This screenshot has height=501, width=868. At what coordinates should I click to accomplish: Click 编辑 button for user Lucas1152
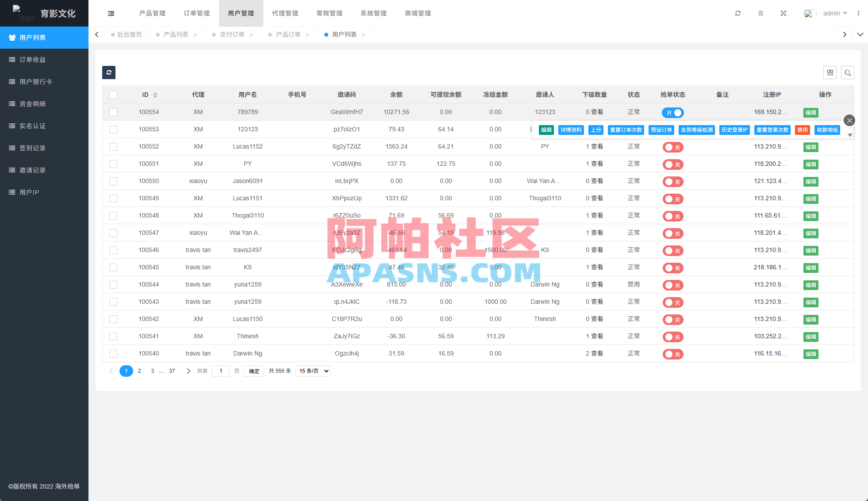[810, 147]
